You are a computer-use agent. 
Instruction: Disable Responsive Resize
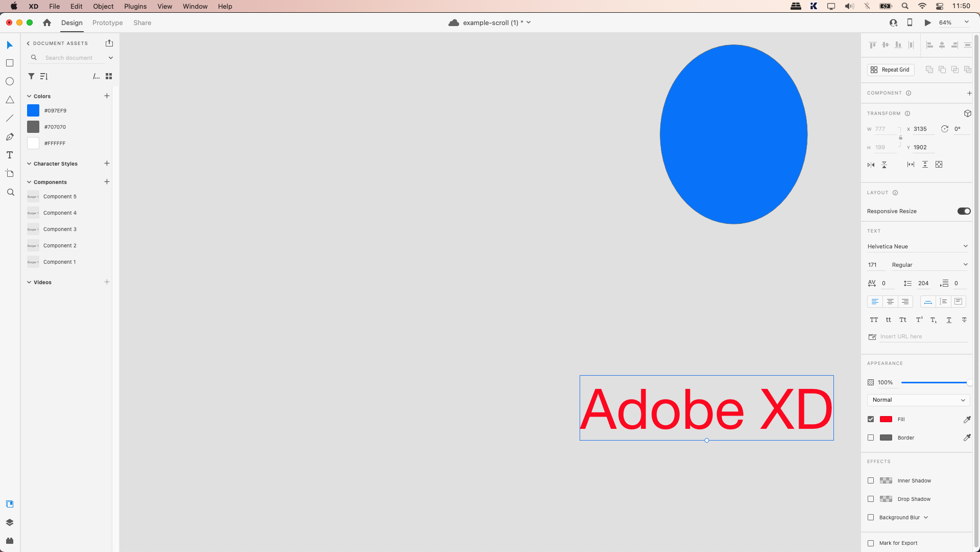pos(964,211)
